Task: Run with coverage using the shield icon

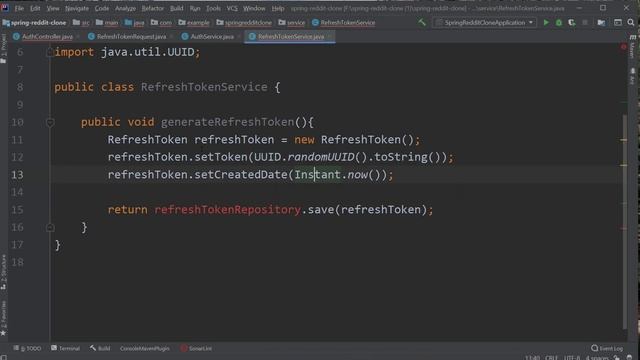Action: click(572, 22)
